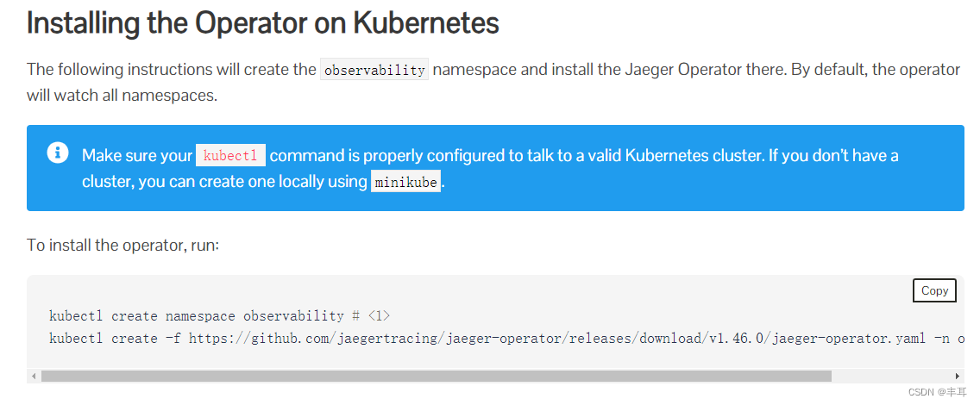Click the right arrow of the code scrollbar
980x405 pixels.
click(x=958, y=377)
